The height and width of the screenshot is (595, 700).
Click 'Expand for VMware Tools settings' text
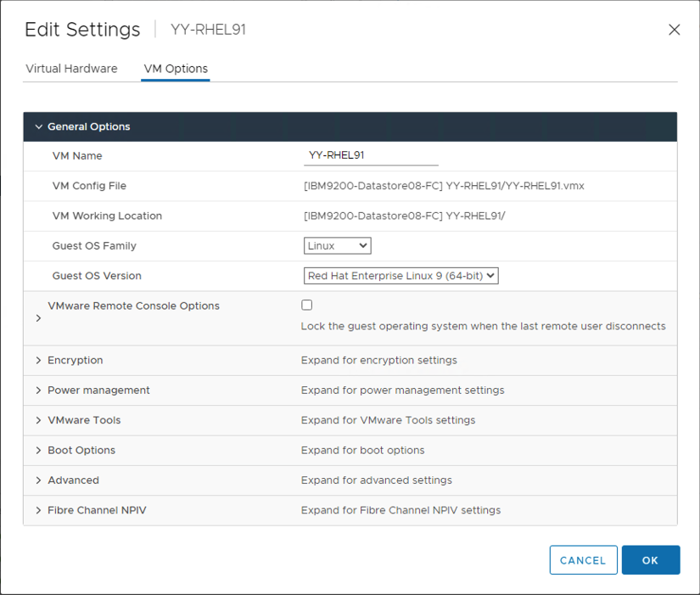tap(388, 420)
